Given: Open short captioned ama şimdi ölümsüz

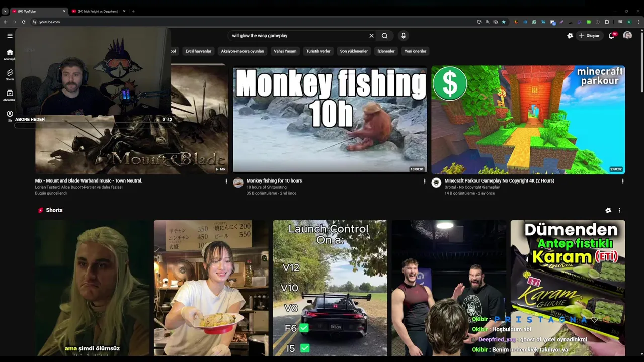Looking at the screenshot, I should pyautogui.click(x=92, y=288).
